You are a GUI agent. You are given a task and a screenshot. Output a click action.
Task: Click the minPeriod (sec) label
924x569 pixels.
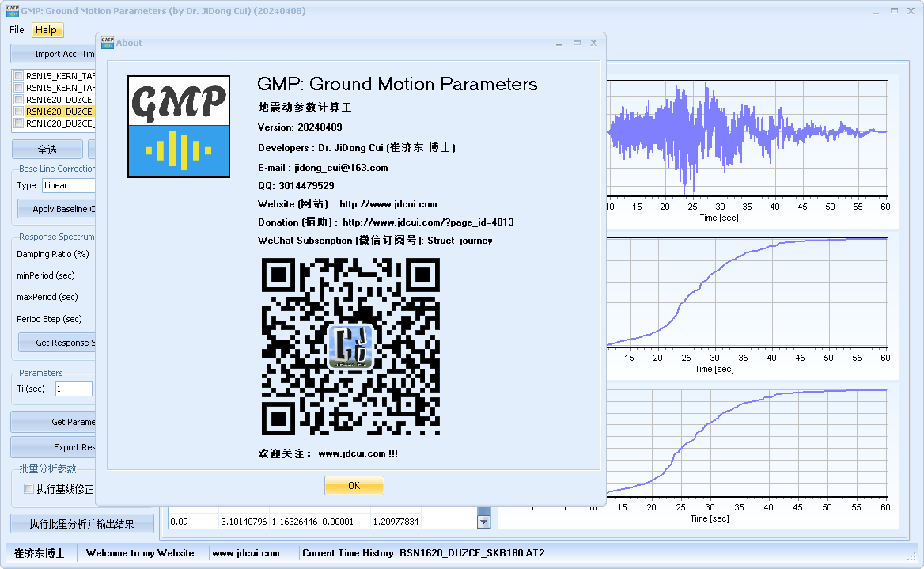[45, 275]
